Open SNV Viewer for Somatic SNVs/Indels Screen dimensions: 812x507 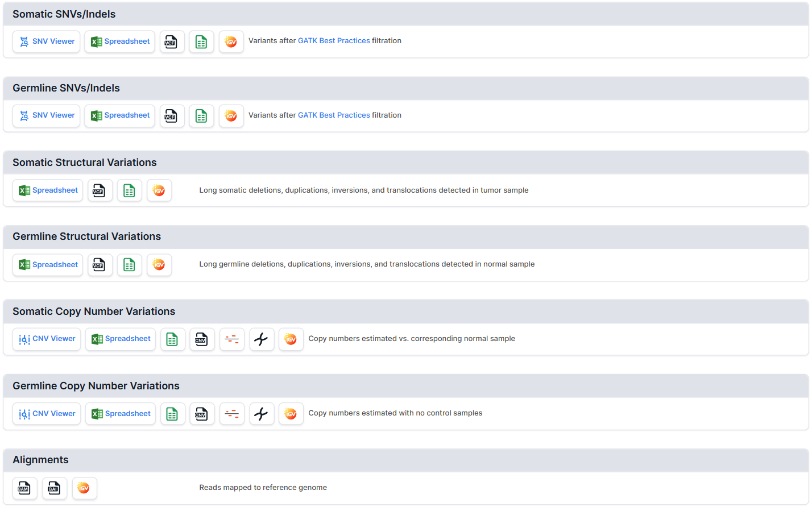[47, 41]
